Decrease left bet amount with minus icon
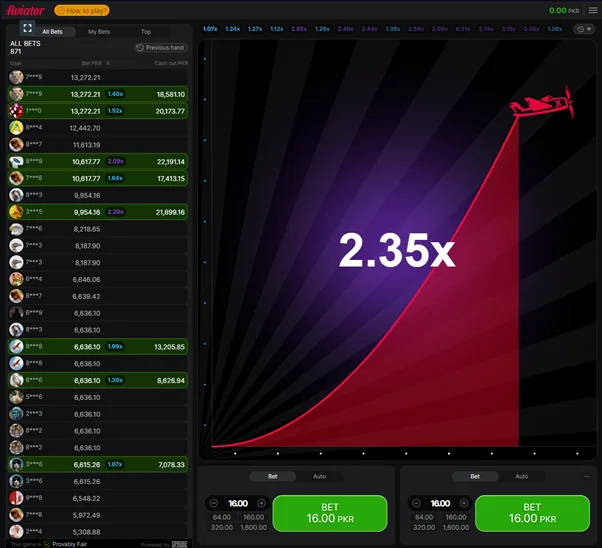602x548 pixels. 214,503
